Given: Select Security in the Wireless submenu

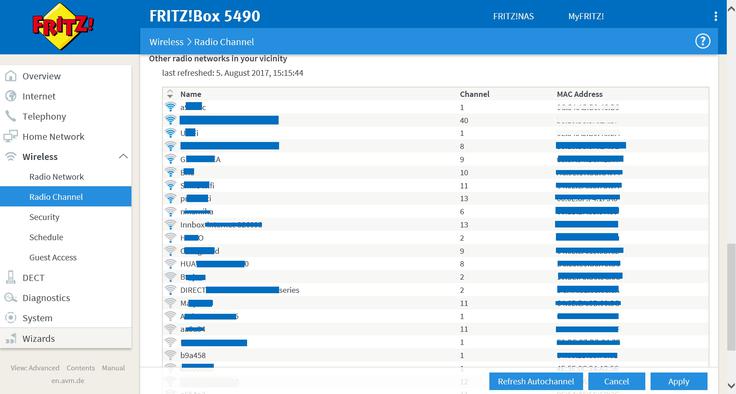Looking at the screenshot, I should (x=44, y=217).
